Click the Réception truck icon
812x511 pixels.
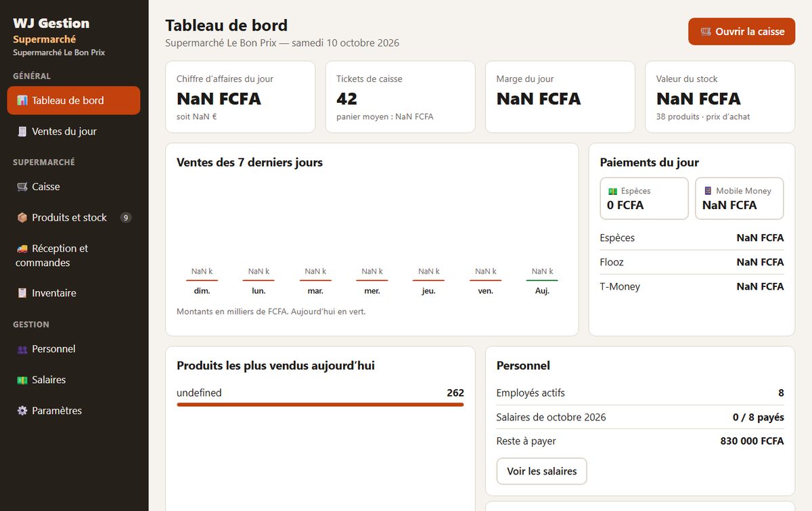coord(22,248)
